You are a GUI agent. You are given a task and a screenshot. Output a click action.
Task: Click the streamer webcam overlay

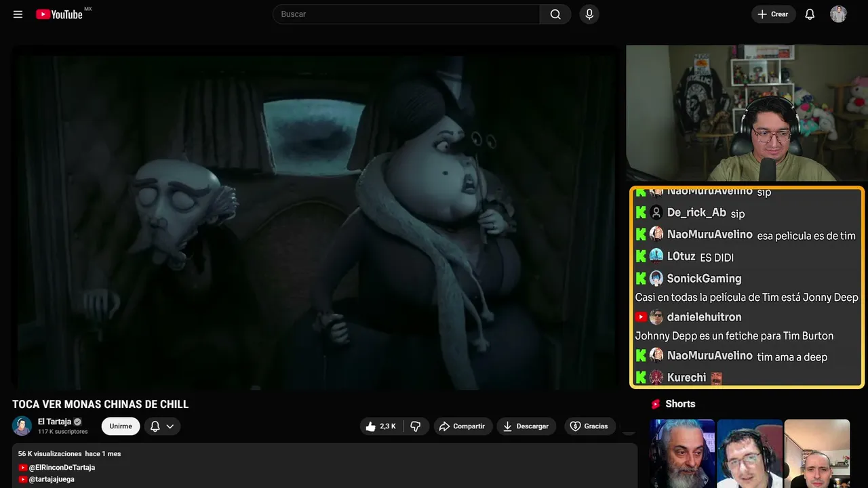747,113
